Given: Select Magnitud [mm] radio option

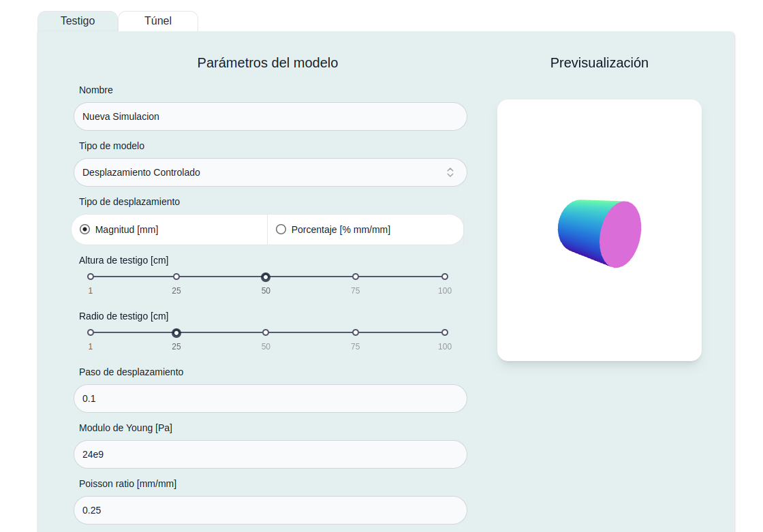Looking at the screenshot, I should (x=85, y=230).
